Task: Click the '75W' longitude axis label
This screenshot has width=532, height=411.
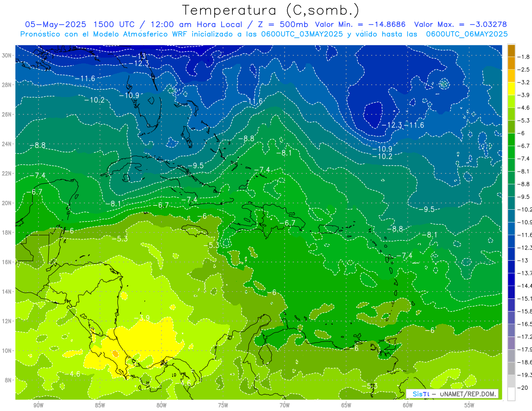Action: click(223, 405)
